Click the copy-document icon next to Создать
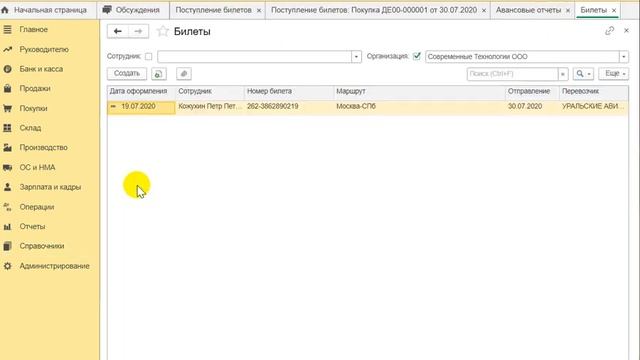This screenshot has height=360, width=640. coord(158,74)
